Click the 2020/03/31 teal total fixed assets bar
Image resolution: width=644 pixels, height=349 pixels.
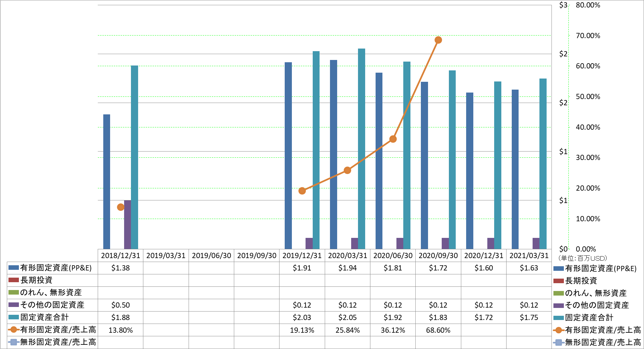[362, 149]
